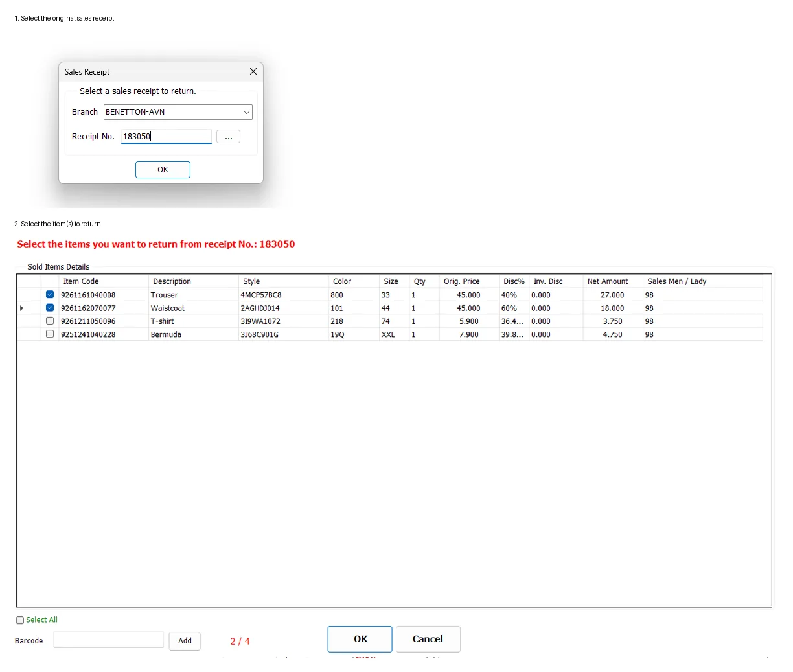This screenshot has height=672, width=793.
Task: Open the Branch dropdown BENETTON-AVN
Action: (178, 112)
